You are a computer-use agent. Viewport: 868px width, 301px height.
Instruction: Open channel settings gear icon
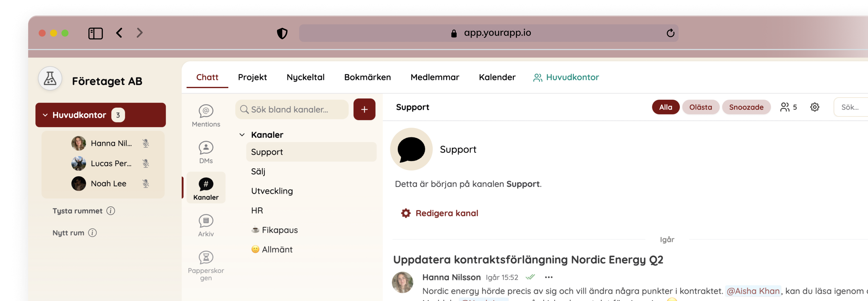(814, 107)
